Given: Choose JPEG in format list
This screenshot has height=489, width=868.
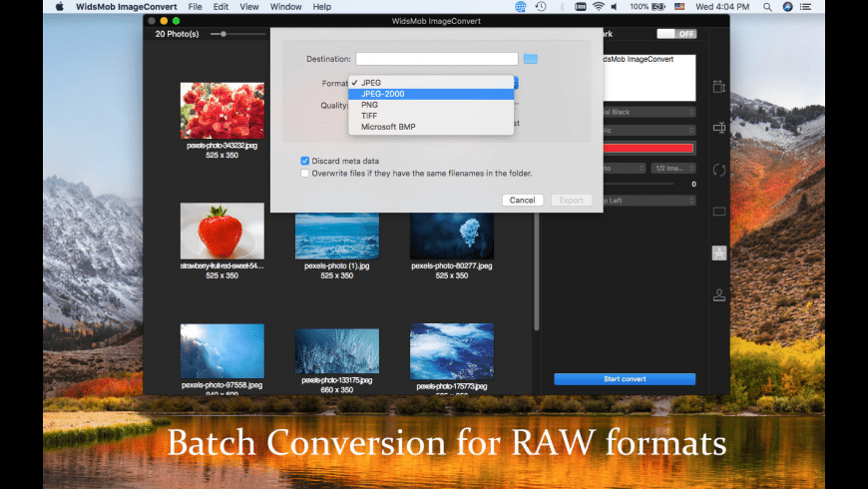Looking at the screenshot, I should tap(431, 83).
